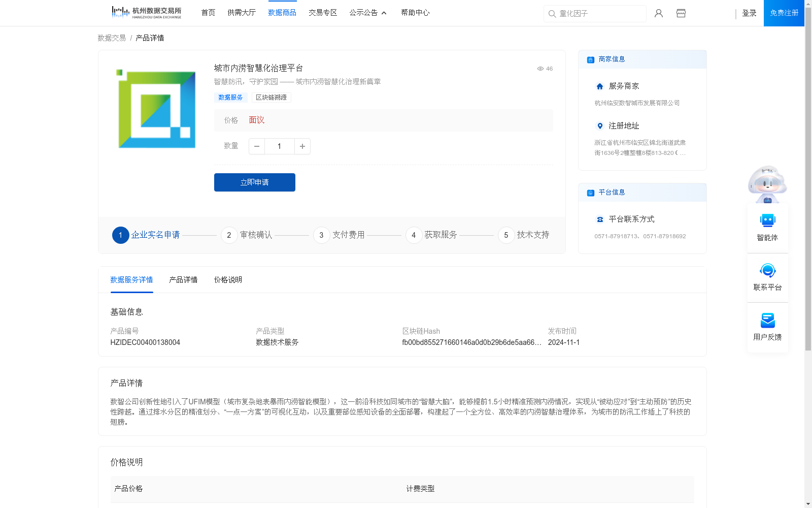The height and width of the screenshot is (508, 812).
Task: Click product title 城市内涝智慧化治理平台
Action: click(258, 68)
